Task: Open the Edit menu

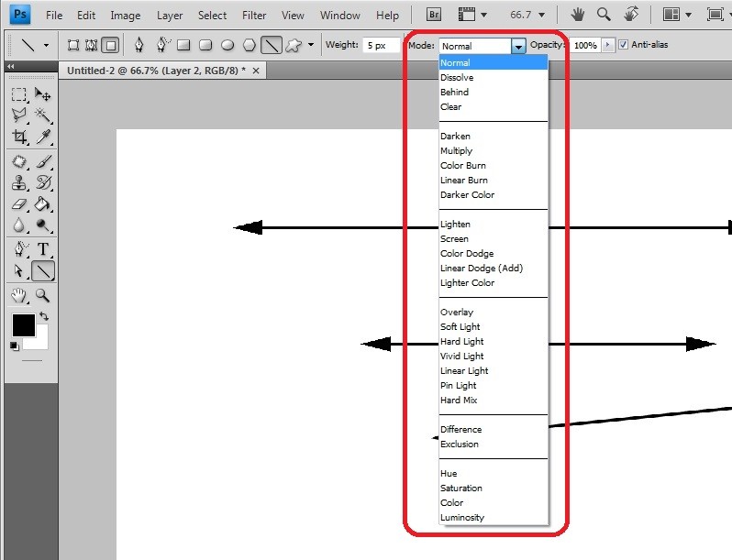Action: (86, 16)
